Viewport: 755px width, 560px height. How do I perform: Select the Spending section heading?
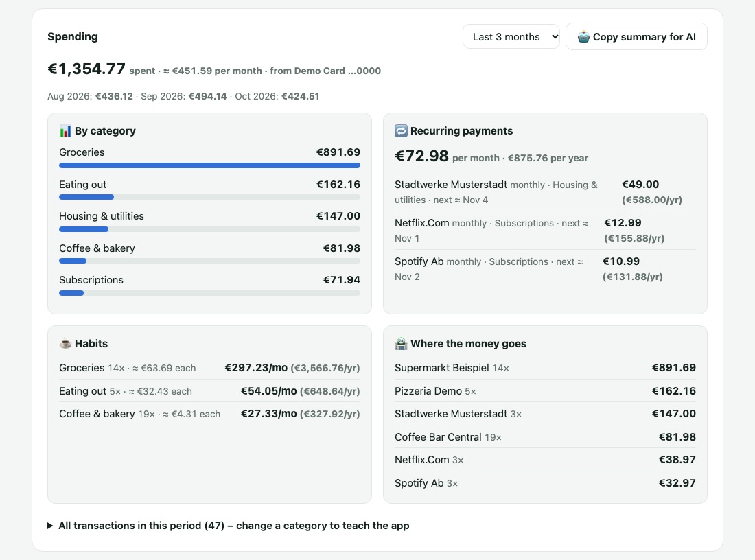73,36
